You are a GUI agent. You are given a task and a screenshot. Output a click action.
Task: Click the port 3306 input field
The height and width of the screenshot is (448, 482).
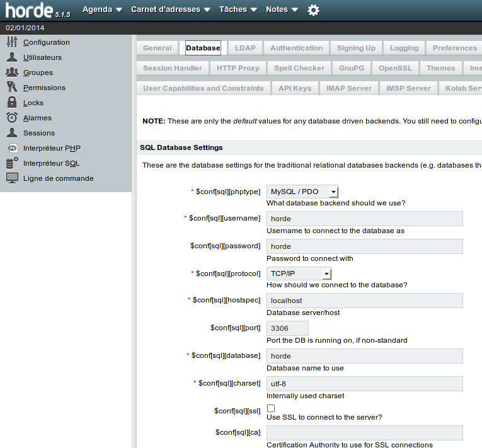(x=287, y=328)
